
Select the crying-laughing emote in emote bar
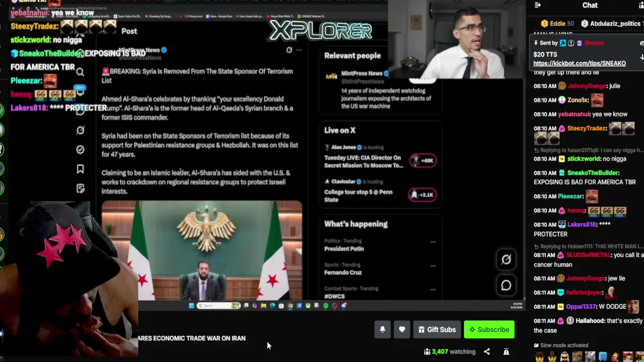[565, 357]
